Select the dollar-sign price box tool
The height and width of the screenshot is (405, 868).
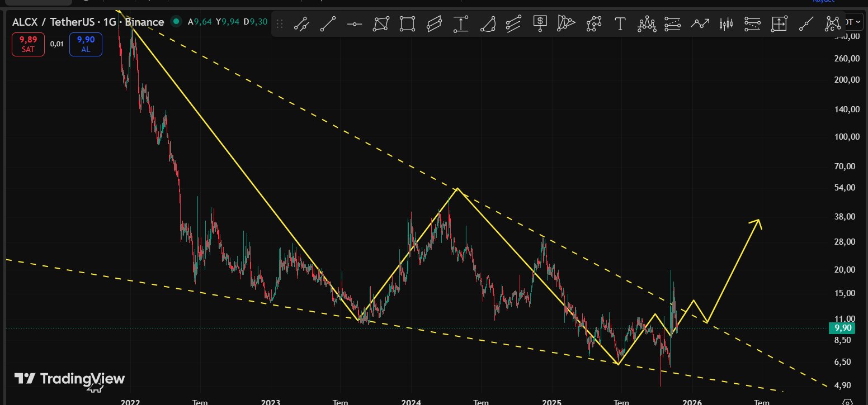[540, 23]
